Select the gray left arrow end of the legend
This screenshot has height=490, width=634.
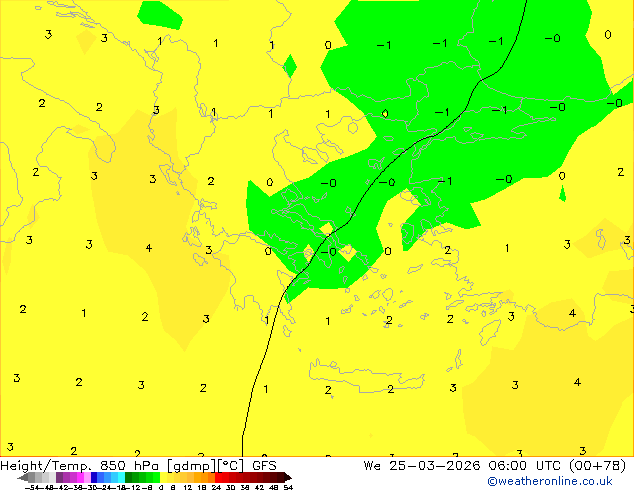22,477
